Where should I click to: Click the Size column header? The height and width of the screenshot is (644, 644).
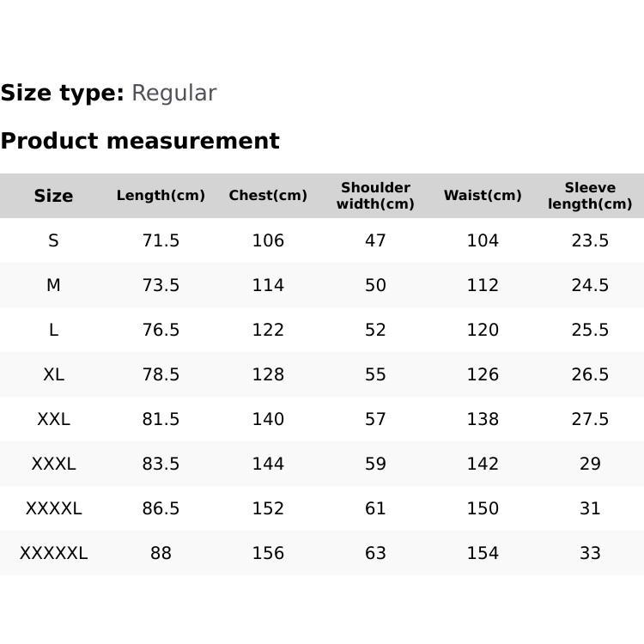tap(53, 196)
